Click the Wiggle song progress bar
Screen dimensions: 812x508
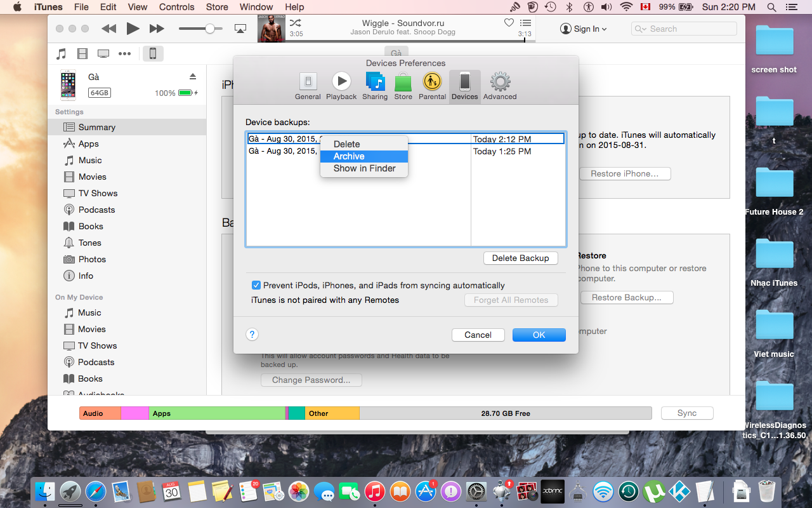410,41
